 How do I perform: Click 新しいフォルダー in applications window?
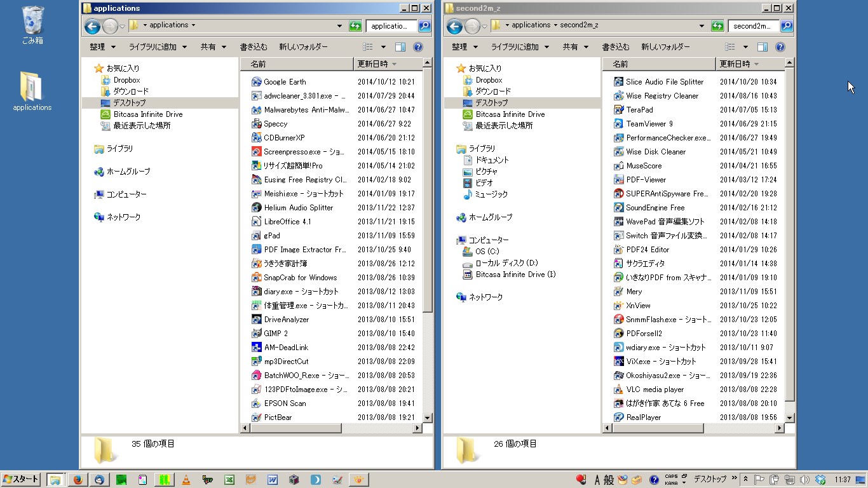tap(304, 47)
